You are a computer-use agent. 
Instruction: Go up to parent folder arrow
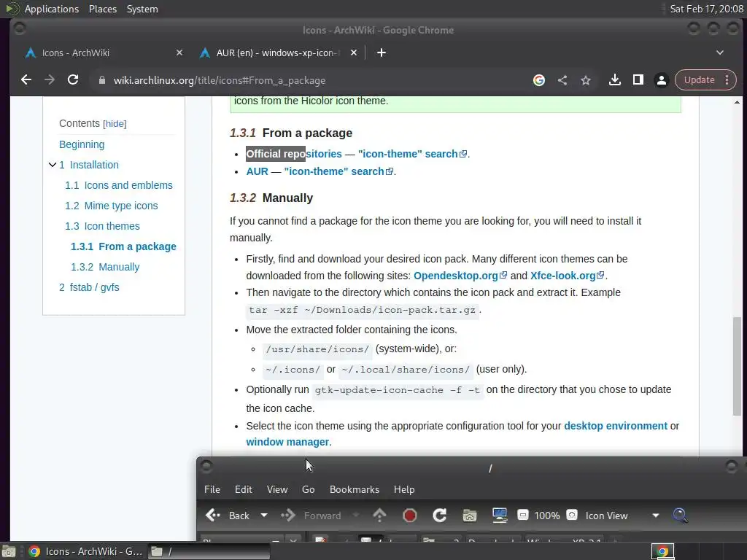pos(379,516)
